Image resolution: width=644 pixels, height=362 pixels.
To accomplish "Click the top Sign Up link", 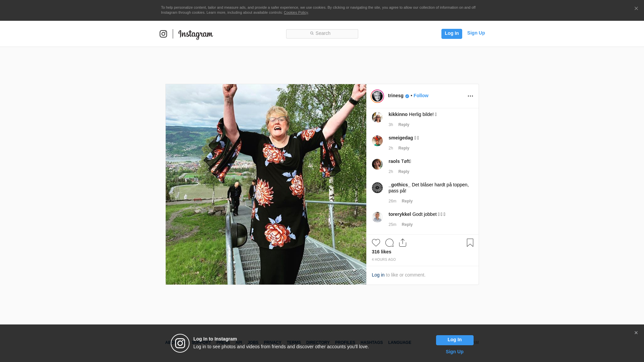I will tap(476, 33).
